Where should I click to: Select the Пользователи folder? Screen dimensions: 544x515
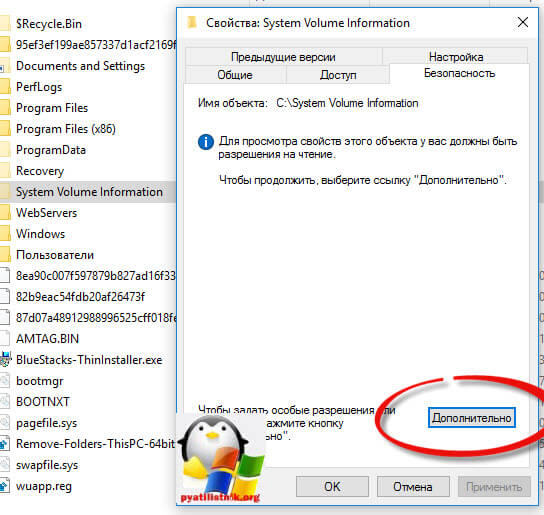click(55, 255)
